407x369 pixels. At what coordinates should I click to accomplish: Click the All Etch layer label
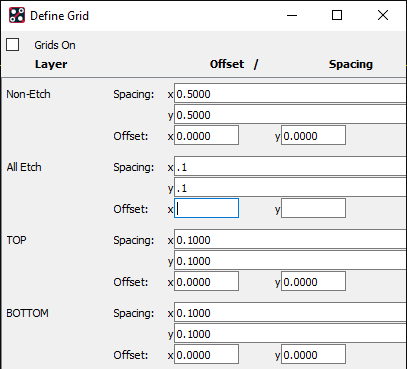click(x=24, y=167)
